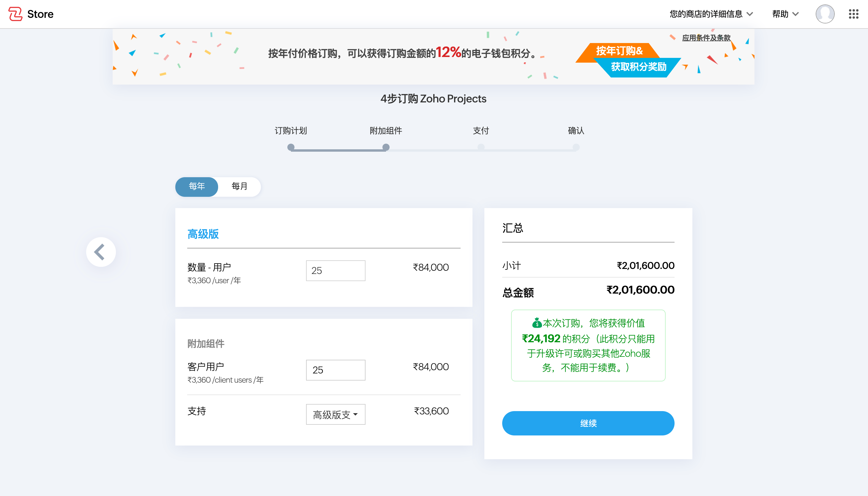
Task: Expand the 帮助 menu
Action: [x=785, y=14]
